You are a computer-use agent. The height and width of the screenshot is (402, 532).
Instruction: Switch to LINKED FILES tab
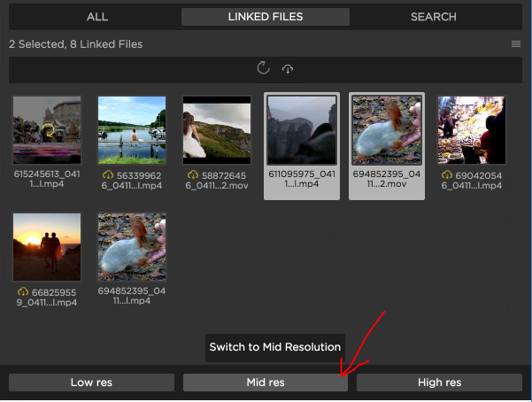pos(266,17)
